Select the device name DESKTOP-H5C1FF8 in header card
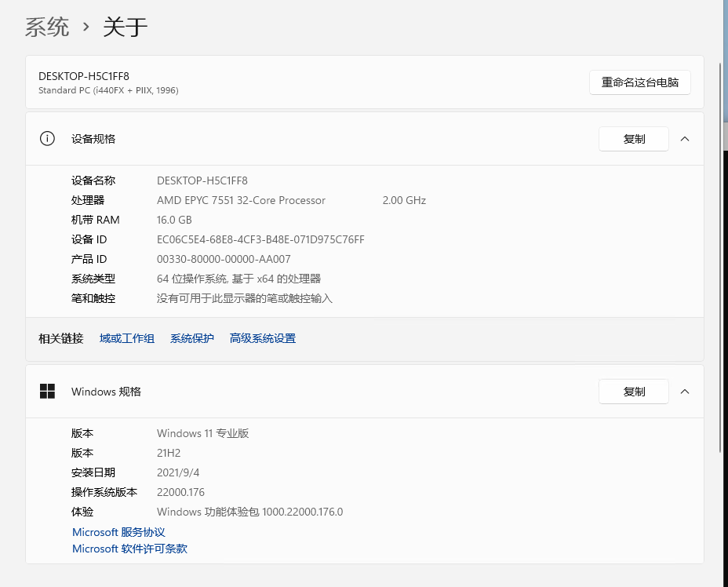The image size is (728, 587). [84, 76]
